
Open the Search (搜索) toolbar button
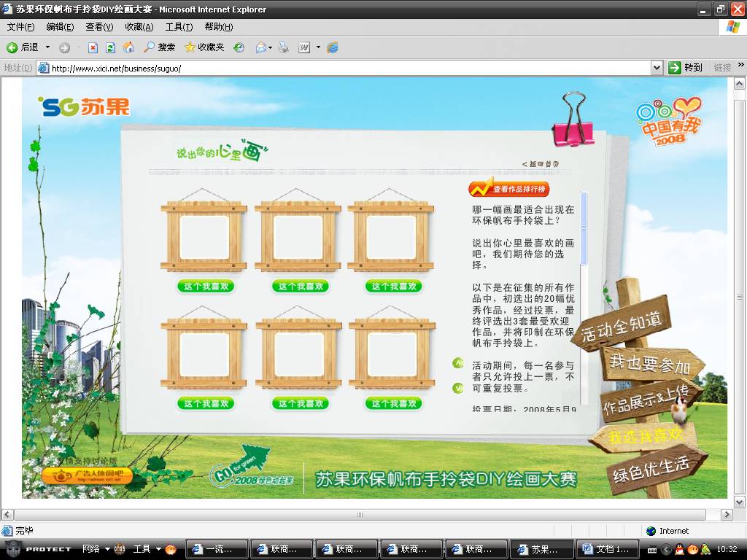[x=159, y=47]
